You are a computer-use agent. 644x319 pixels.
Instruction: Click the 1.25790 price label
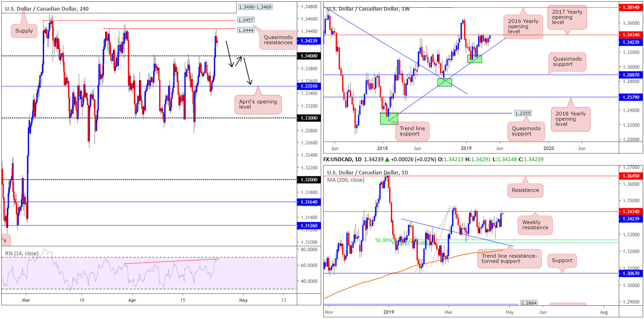[x=631, y=97]
